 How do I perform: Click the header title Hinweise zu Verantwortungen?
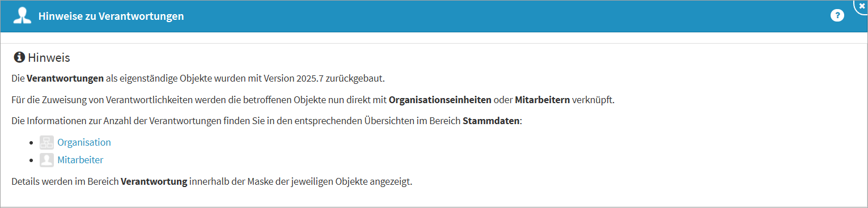point(111,16)
